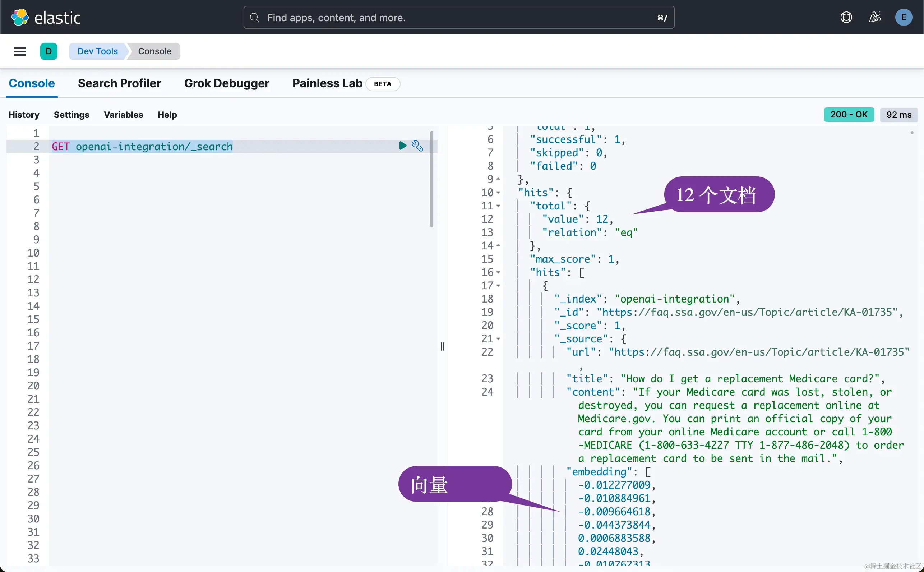Image resolution: width=924 pixels, height=572 pixels.
Task: Click the '"_score": 1' line
Action: point(589,326)
